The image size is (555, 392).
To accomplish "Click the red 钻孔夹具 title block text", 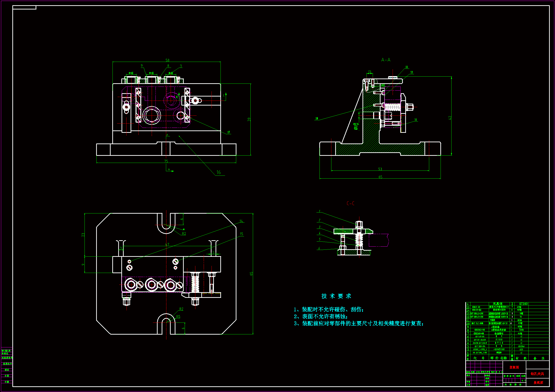I will click(537, 374).
